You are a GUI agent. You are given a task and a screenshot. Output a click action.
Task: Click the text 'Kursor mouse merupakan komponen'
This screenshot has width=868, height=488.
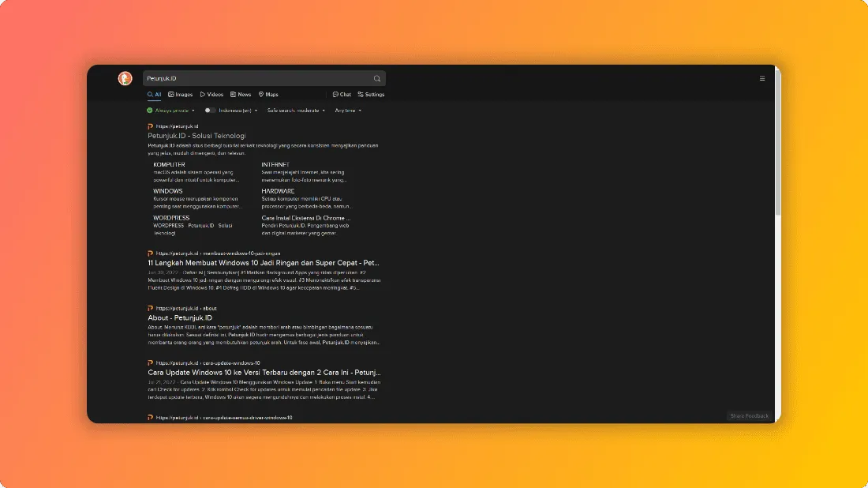pyautogui.click(x=196, y=199)
